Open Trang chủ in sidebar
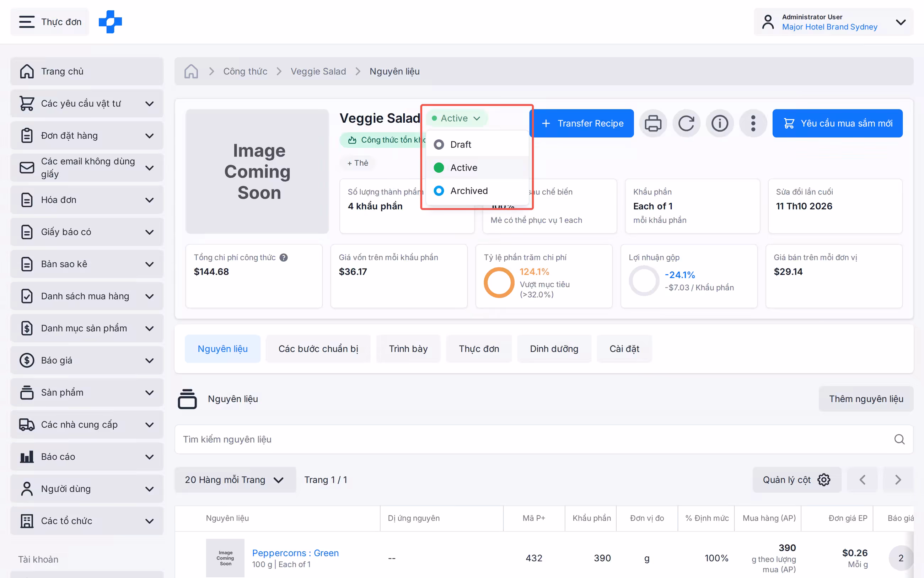 click(x=87, y=71)
